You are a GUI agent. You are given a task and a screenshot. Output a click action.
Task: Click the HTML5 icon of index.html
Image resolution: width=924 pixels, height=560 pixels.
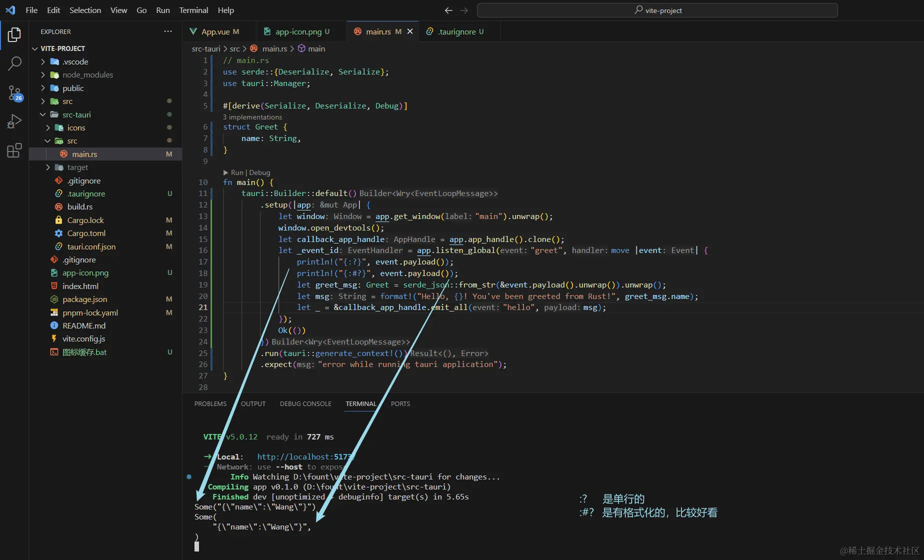point(54,286)
